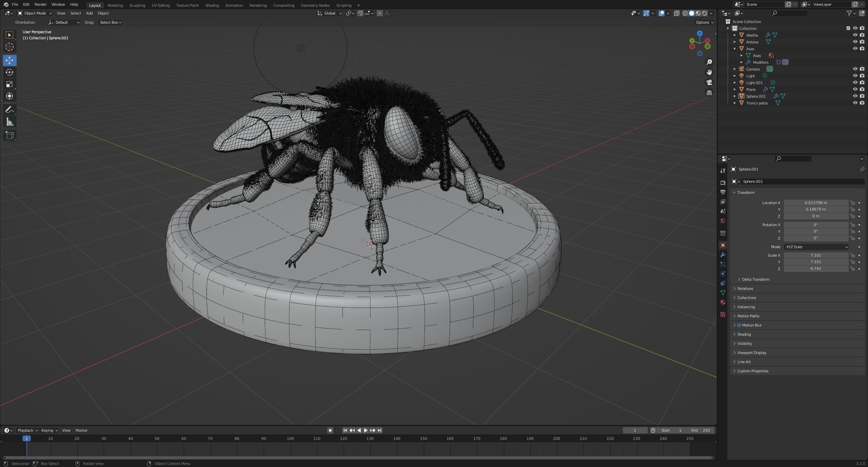Open the XYZ Euler rotation mode dropdown
The height and width of the screenshot is (467, 868).
pos(816,247)
